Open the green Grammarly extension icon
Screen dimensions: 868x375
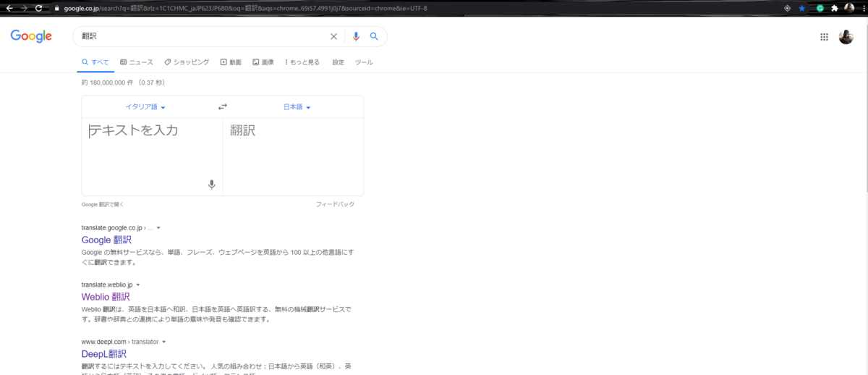point(820,8)
